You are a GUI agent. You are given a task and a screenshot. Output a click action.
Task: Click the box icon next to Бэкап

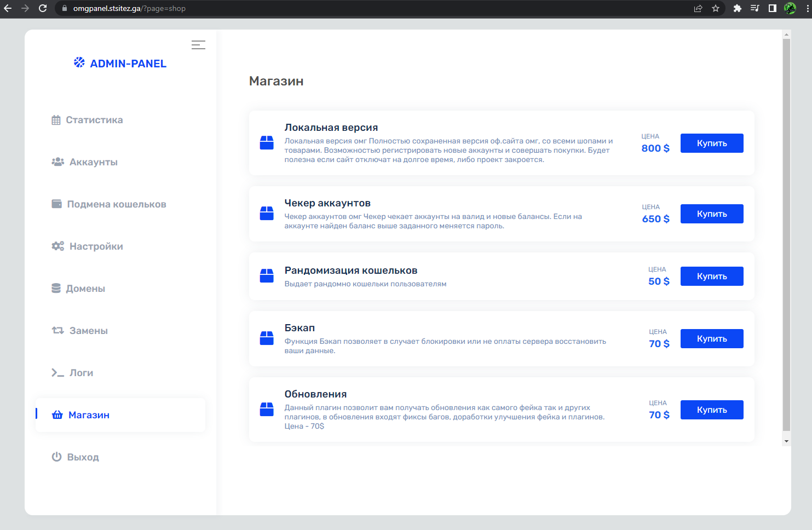(267, 338)
